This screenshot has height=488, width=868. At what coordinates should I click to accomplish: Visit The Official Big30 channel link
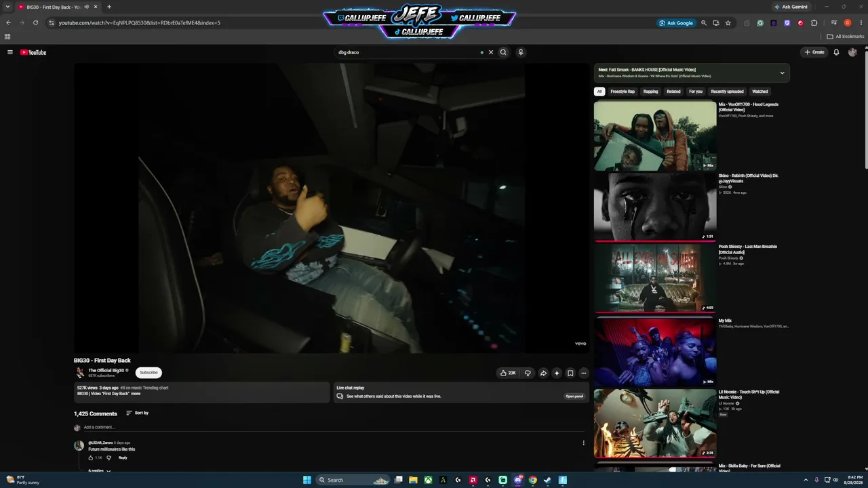[x=106, y=371]
